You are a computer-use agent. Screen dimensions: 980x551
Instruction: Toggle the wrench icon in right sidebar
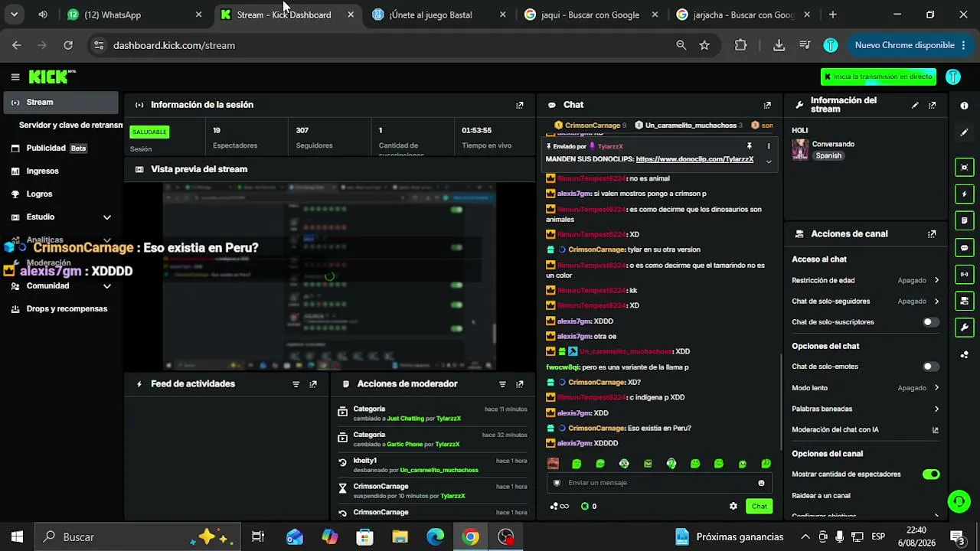pyautogui.click(x=964, y=328)
